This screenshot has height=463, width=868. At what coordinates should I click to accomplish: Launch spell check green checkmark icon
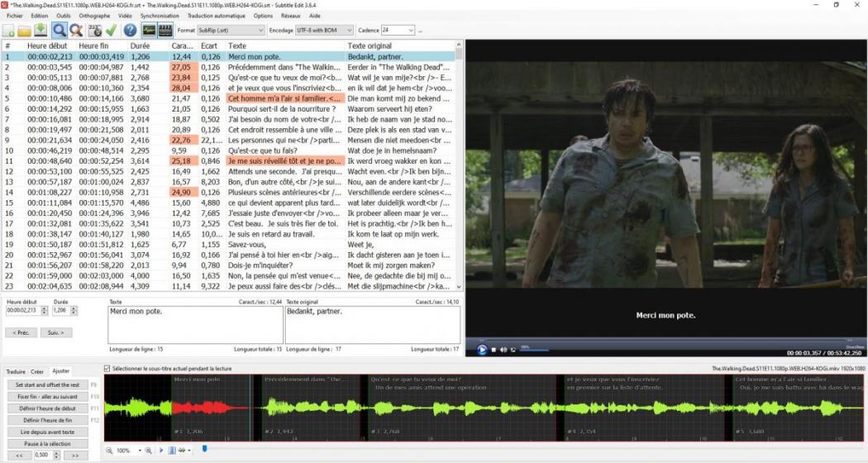pos(111,31)
